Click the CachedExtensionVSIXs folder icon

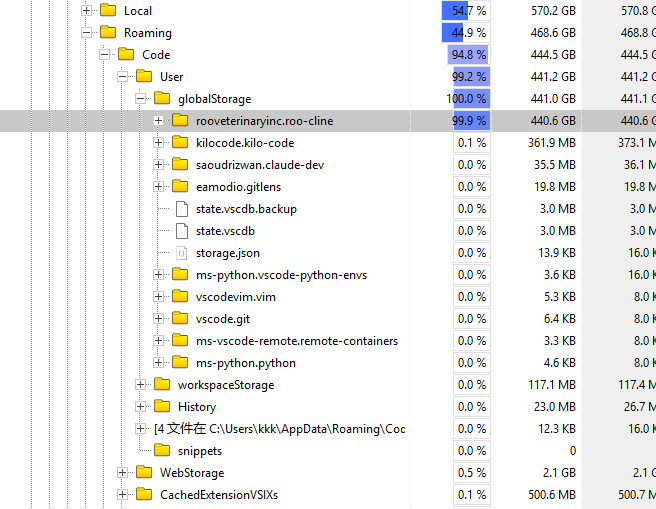[144, 494]
